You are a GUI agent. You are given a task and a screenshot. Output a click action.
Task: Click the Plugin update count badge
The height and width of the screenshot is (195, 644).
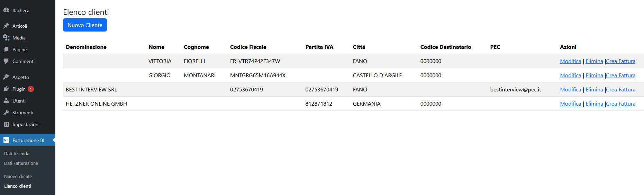point(31,89)
